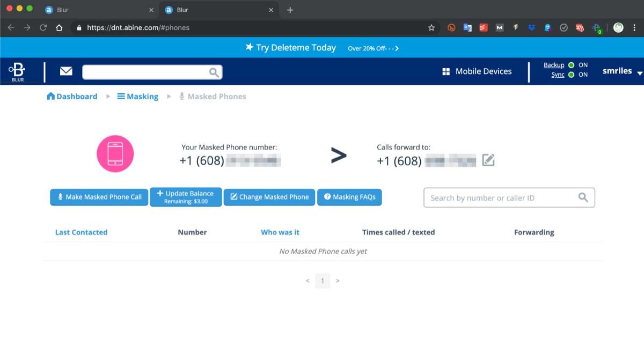Viewport: 644px width, 362px height.
Task: Click Make Masked Phone Call
Action: [99, 197]
